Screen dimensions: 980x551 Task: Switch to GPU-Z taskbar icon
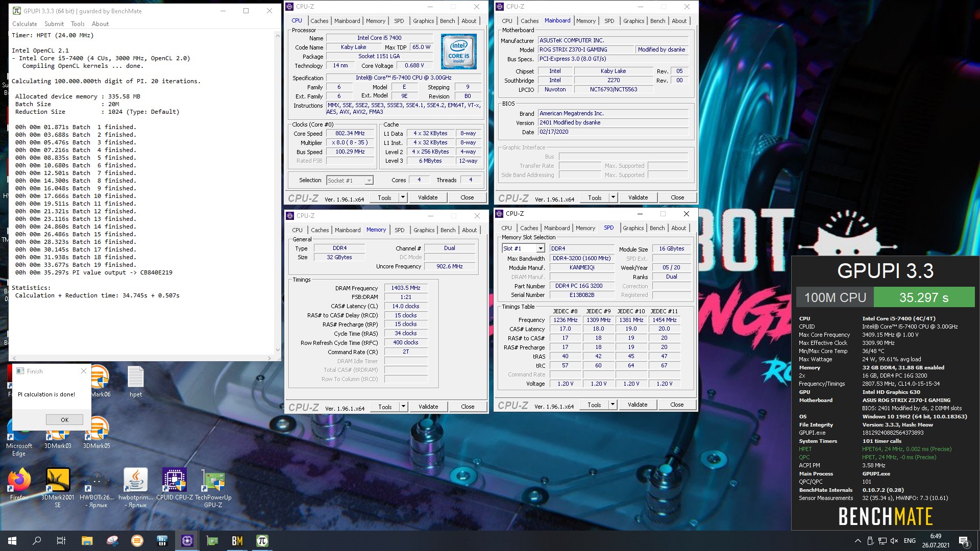(x=212, y=541)
